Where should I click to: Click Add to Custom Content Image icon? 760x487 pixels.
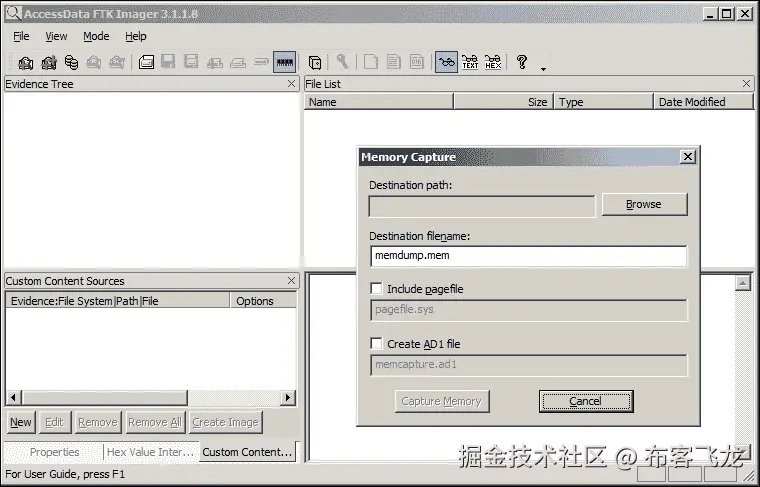215,62
